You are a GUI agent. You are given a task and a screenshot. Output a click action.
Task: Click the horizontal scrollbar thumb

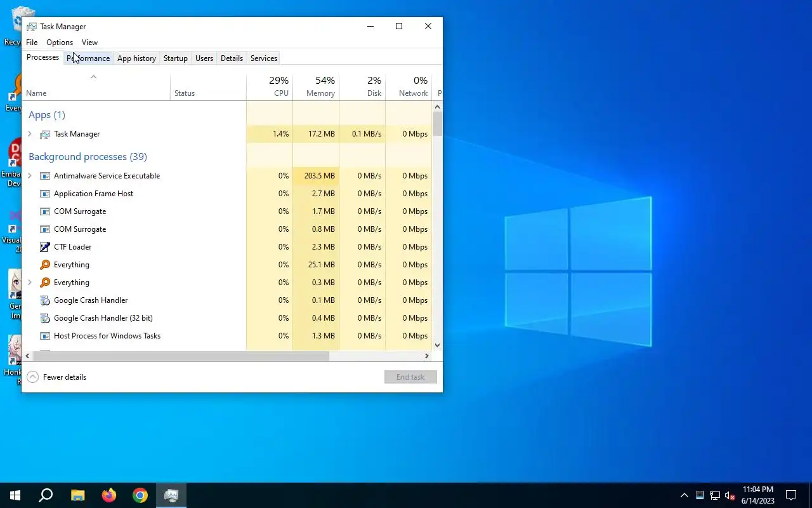pos(181,356)
